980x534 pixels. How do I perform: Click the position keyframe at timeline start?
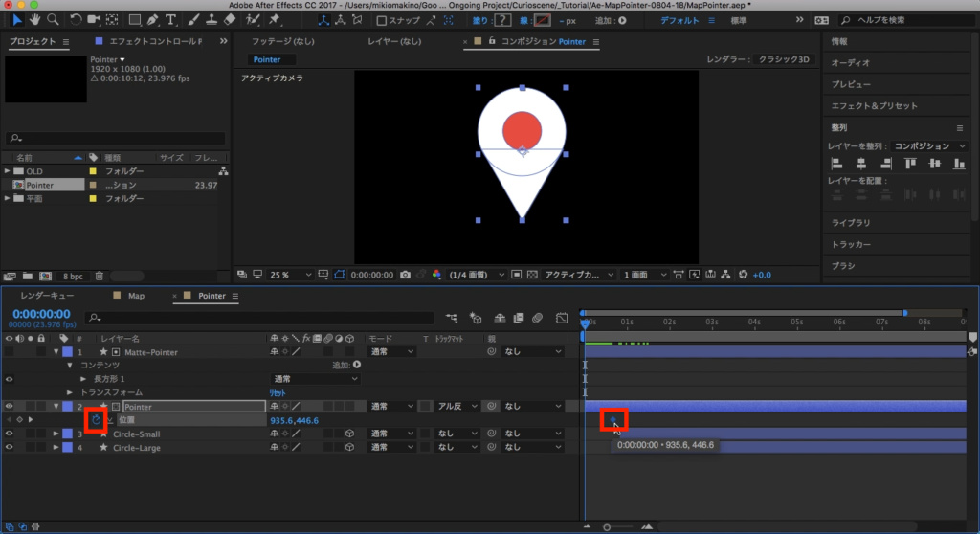point(613,420)
